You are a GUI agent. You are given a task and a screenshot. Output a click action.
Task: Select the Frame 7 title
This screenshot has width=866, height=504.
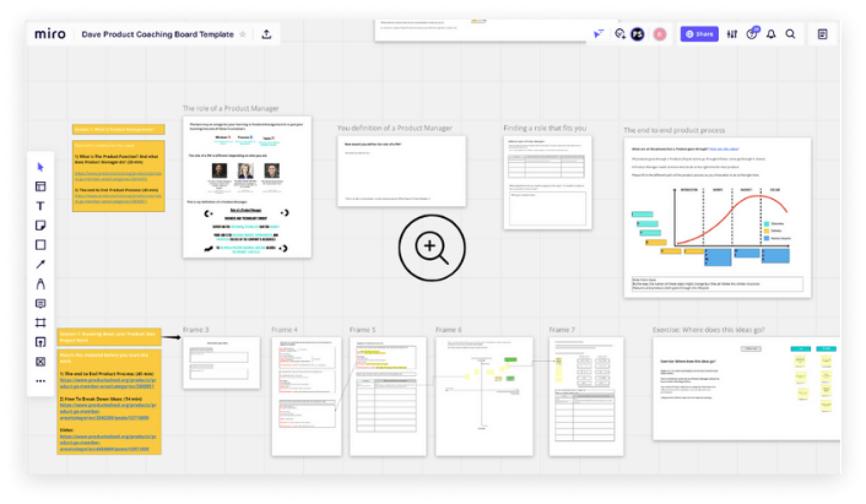pyautogui.click(x=562, y=330)
